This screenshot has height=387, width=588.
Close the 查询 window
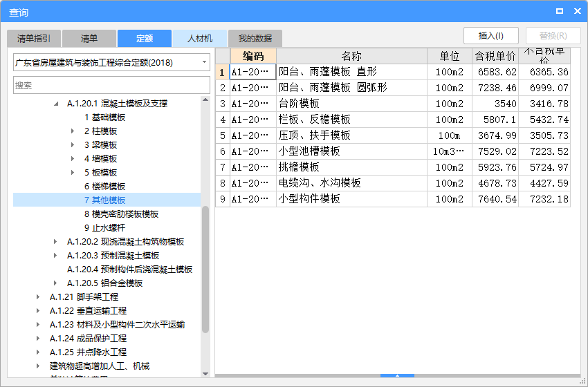point(578,11)
